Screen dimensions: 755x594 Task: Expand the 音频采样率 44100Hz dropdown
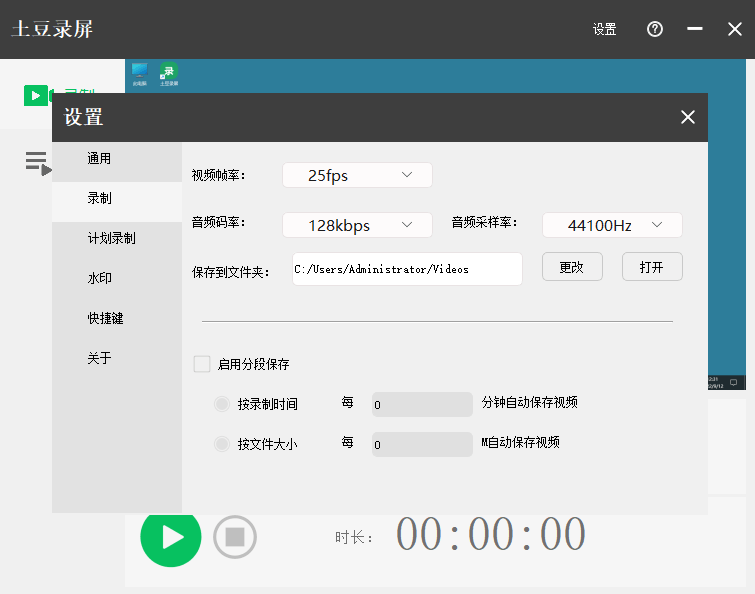[612, 225]
